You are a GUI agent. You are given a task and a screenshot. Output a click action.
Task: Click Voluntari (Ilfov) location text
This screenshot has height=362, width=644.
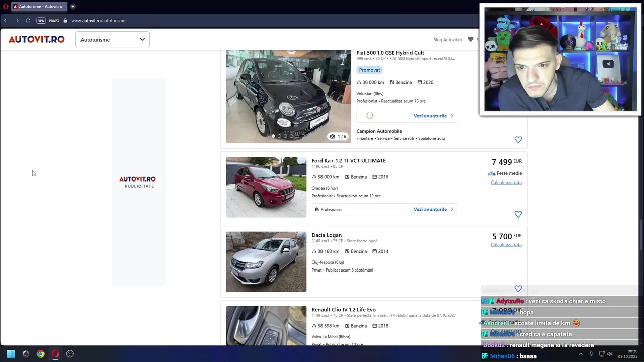tap(370, 94)
